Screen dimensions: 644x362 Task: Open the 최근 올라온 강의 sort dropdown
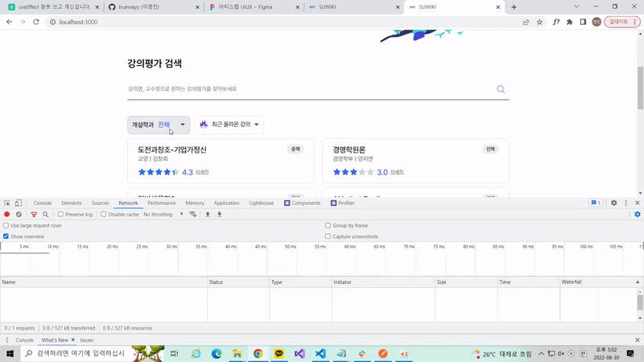tap(229, 125)
